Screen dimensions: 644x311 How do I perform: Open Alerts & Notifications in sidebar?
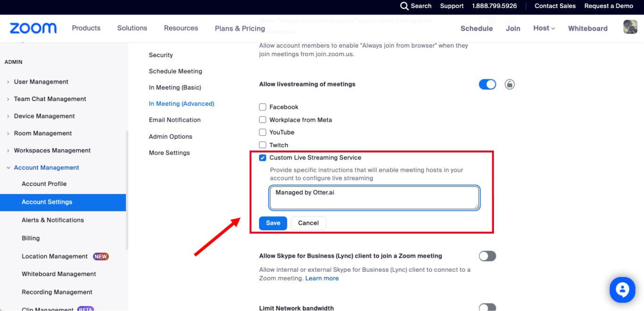pos(53,220)
